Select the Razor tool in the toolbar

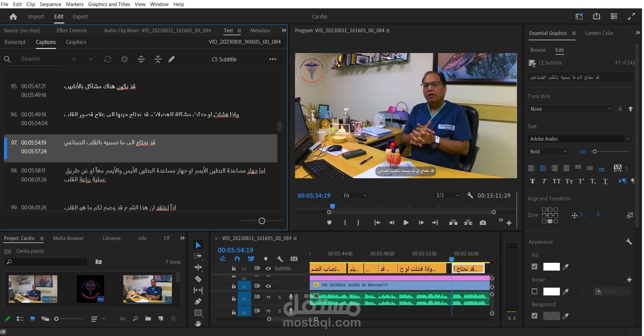[198, 279]
